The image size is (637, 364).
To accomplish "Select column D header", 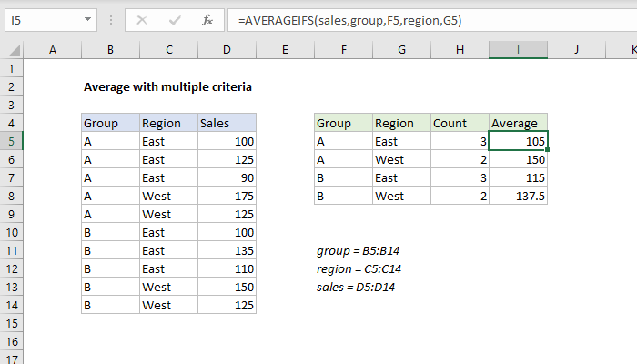I will [x=227, y=51].
